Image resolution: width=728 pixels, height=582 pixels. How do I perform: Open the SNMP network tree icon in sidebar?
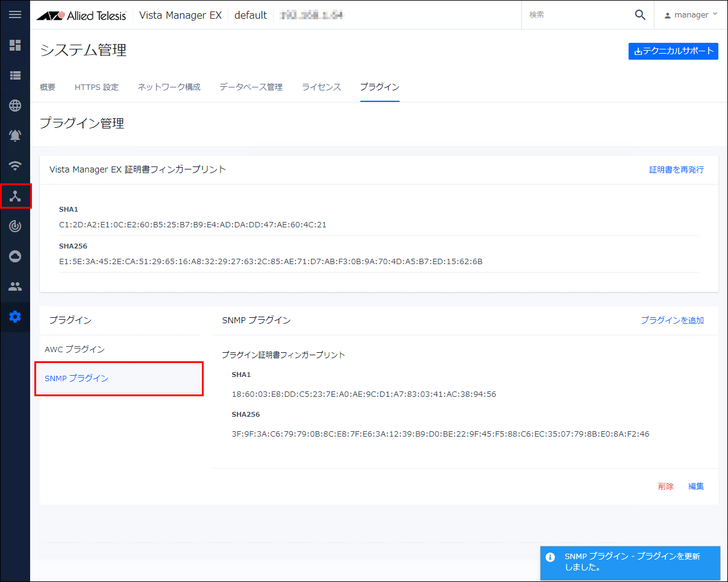coord(15,196)
